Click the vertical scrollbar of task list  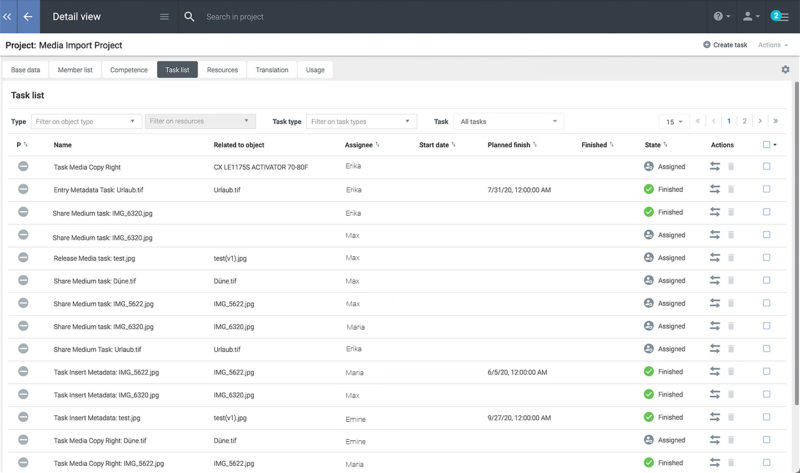[x=796, y=245]
